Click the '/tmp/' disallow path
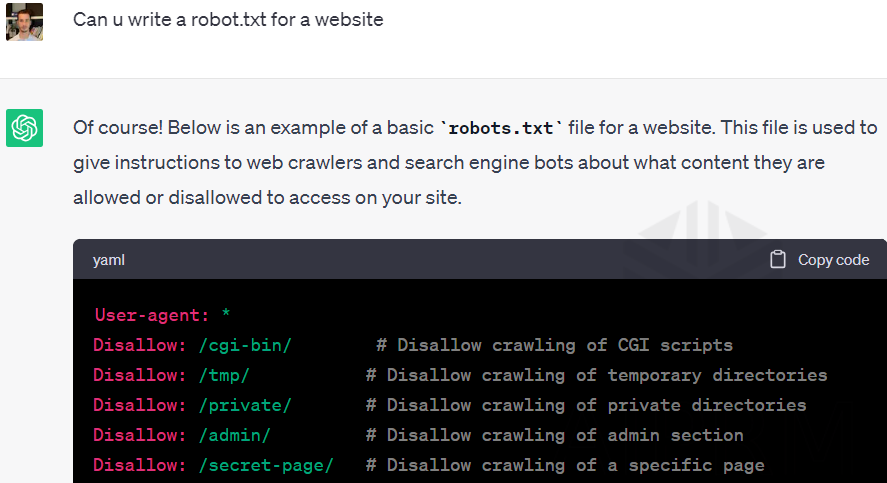The width and height of the screenshot is (887, 483). coord(224,375)
